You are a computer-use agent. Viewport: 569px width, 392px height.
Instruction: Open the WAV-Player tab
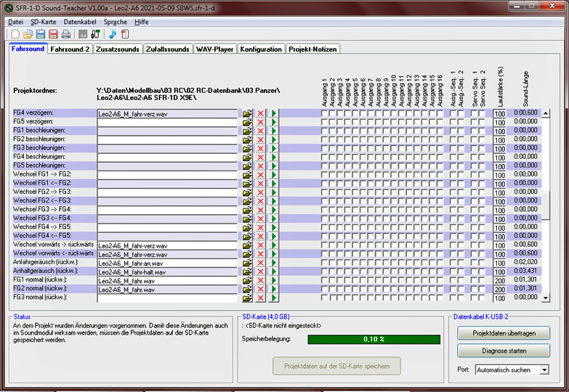click(214, 49)
